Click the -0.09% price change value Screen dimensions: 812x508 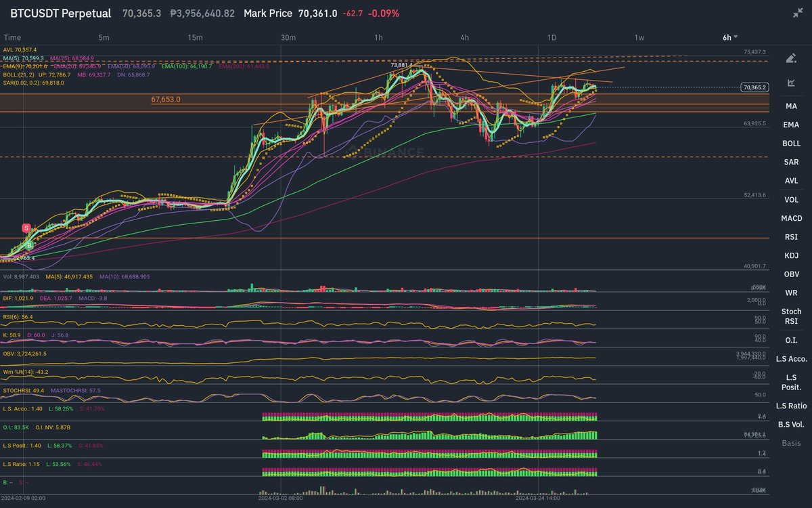[x=383, y=14]
